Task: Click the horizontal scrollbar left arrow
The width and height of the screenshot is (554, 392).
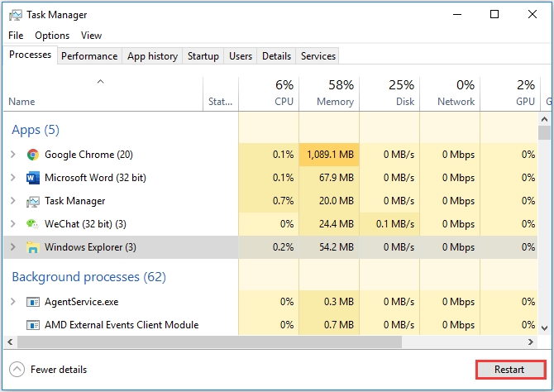Action: click(10, 342)
